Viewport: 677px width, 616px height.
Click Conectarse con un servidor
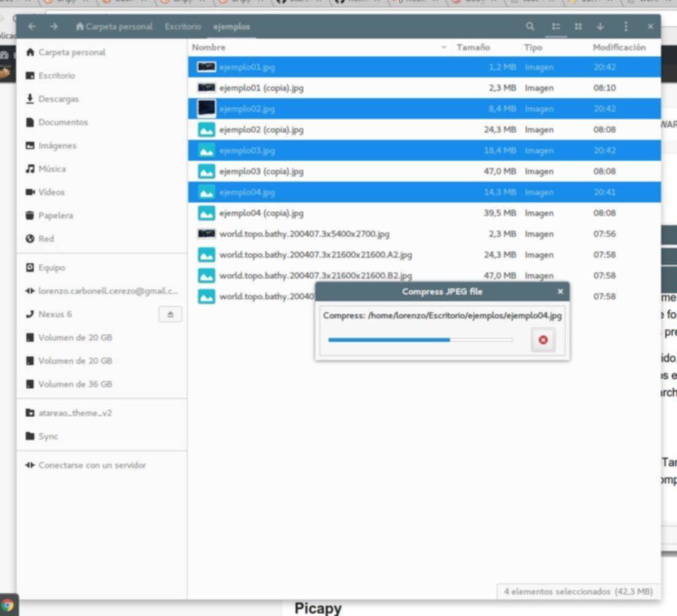(x=92, y=465)
